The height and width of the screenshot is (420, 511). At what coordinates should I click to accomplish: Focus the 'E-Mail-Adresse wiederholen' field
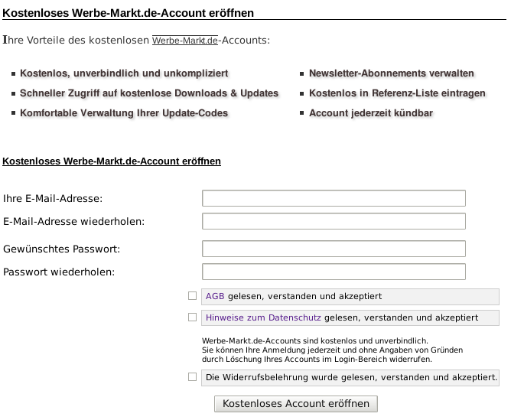coord(334,221)
